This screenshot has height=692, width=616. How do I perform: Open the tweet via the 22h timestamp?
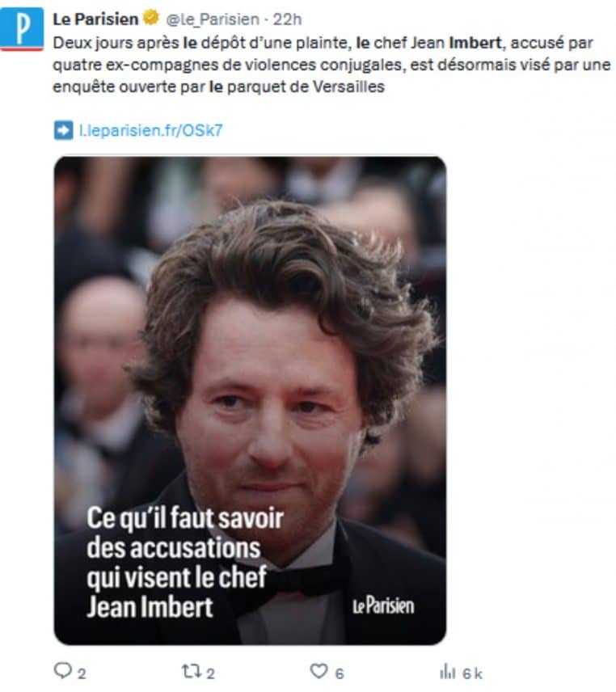tap(287, 19)
